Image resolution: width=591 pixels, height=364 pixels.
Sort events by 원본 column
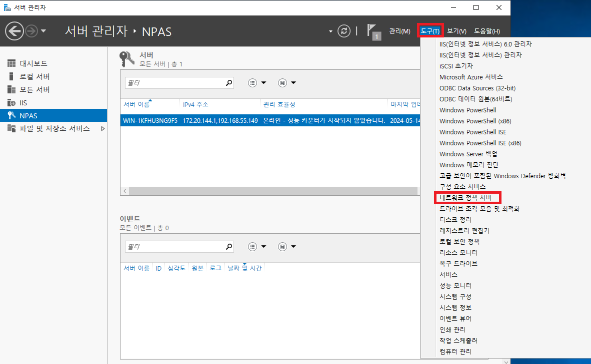click(197, 268)
